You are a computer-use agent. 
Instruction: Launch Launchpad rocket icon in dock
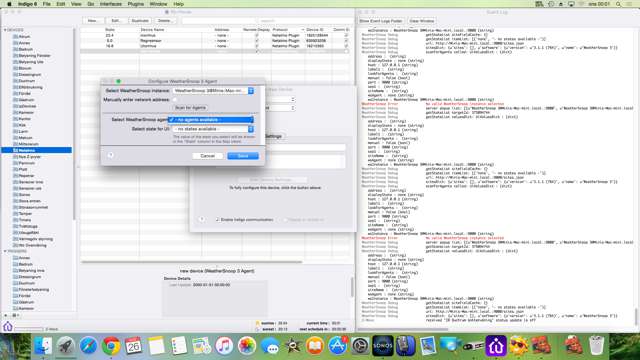click(x=65, y=346)
